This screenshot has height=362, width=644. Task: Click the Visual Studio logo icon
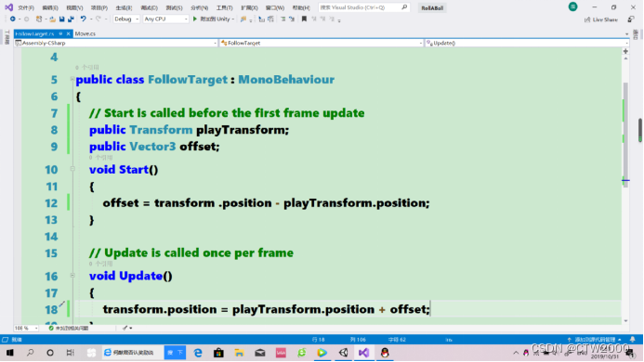coord(8,7)
